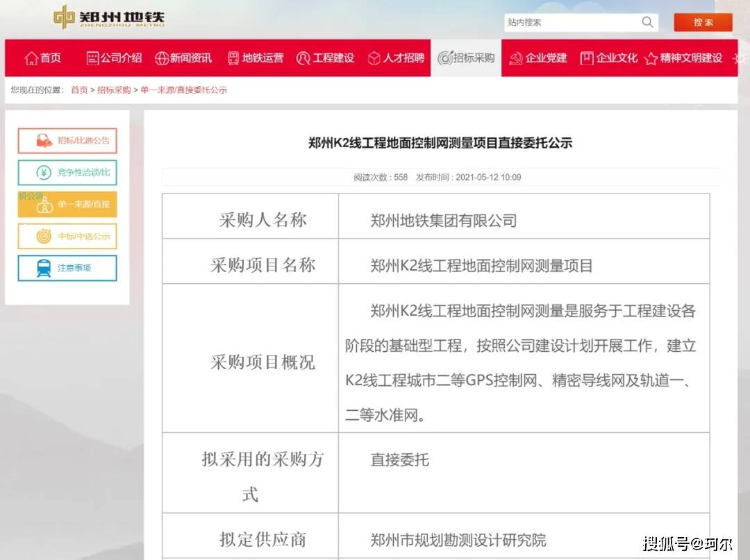Open the 中标/中选公示 sidebar button
This screenshot has width=750, height=560.
67,236
